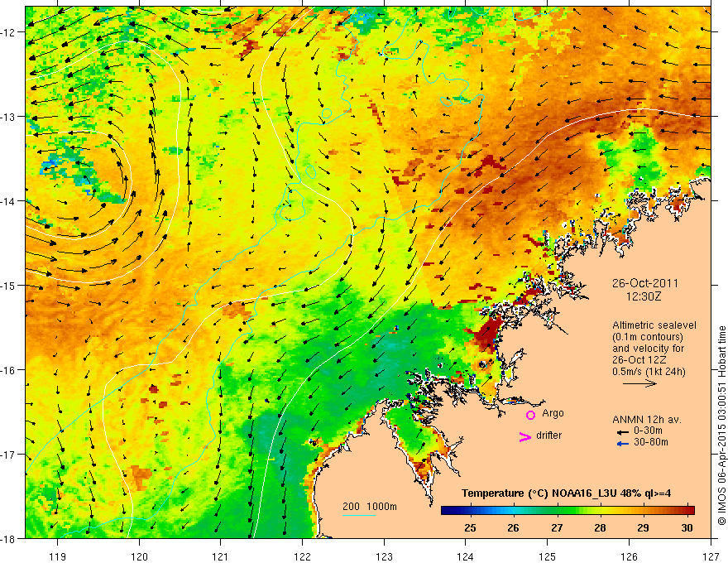The height and width of the screenshot is (563, 728).
Task: Click the black 0-30m arrow legend symbol
Action: point(622,431)
